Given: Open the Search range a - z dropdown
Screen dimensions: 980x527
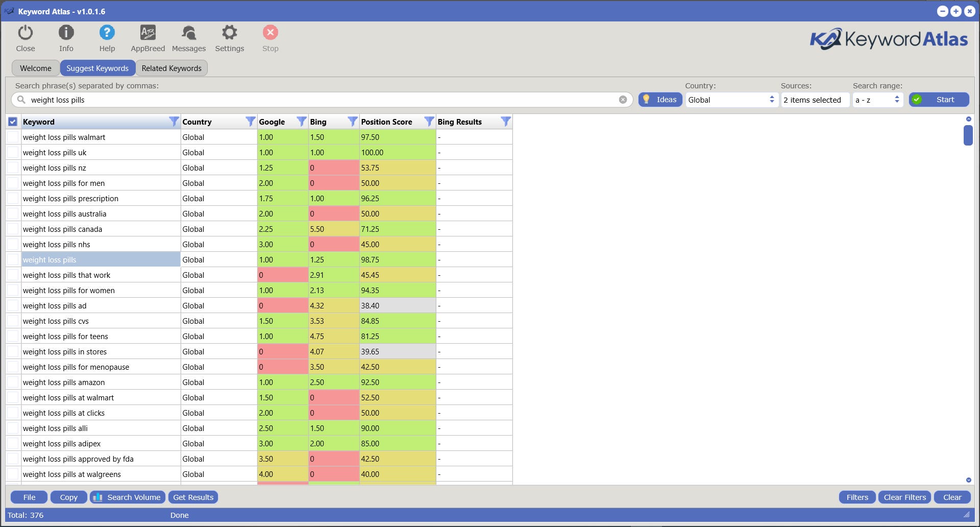Looking at the screenshot, I should click(877, 100).
